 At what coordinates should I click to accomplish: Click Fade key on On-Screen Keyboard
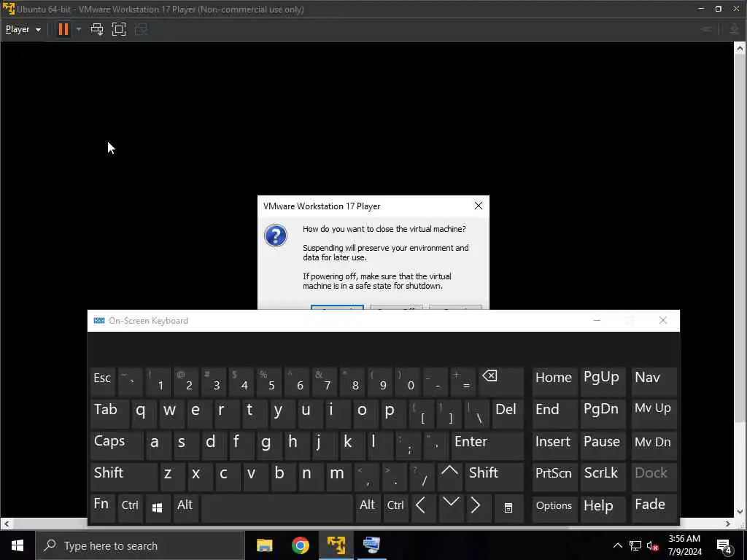click(654, 508)
